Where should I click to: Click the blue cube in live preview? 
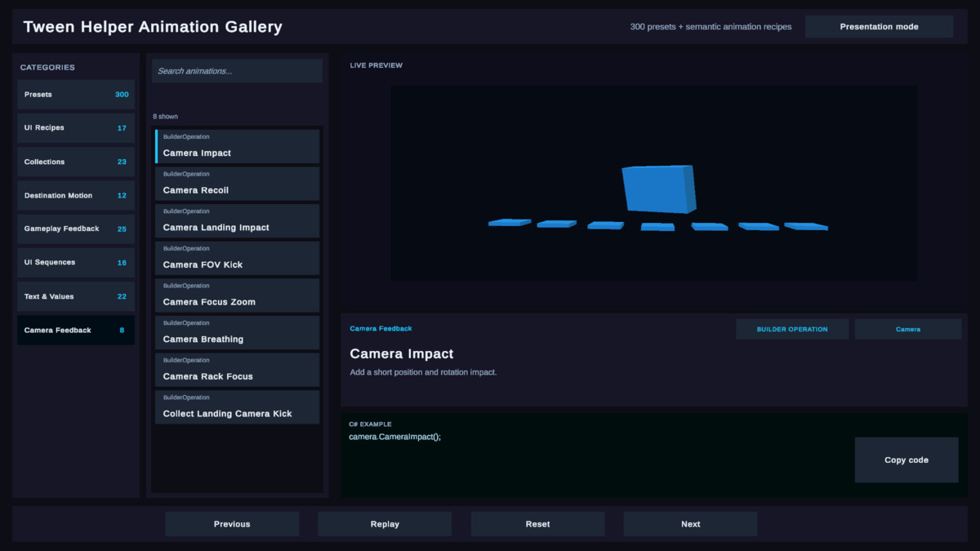tap(659, 189)
